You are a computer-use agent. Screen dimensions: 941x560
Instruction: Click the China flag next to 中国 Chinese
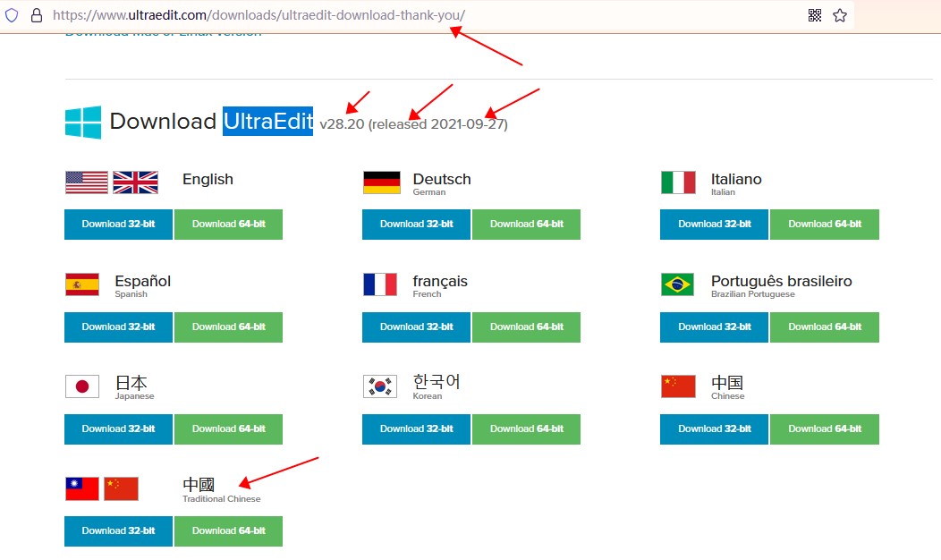[678, 386]
